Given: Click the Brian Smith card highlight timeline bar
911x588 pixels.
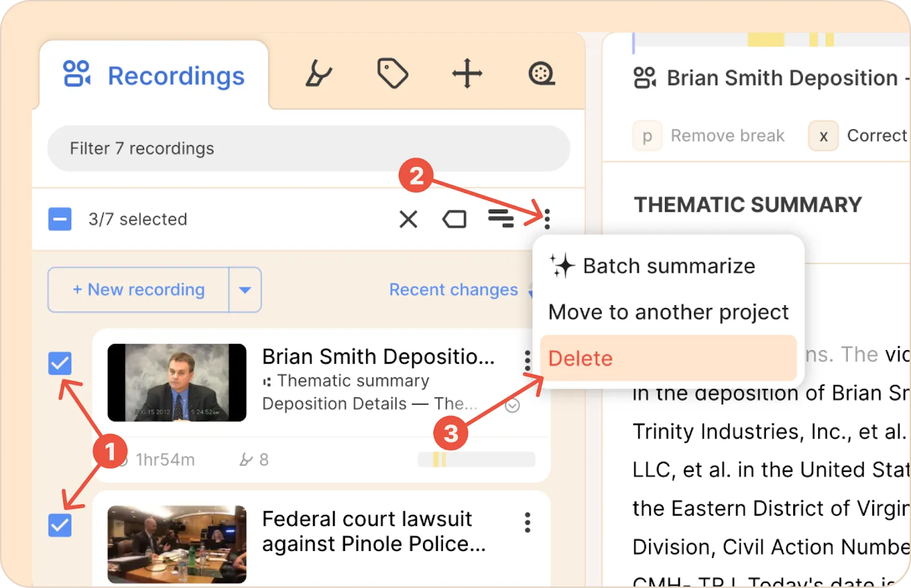Looking at the screenshot, I should point(477,459).
